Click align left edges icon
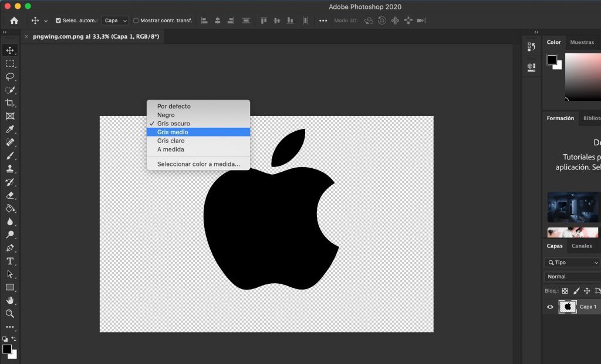 pos(204,21)
